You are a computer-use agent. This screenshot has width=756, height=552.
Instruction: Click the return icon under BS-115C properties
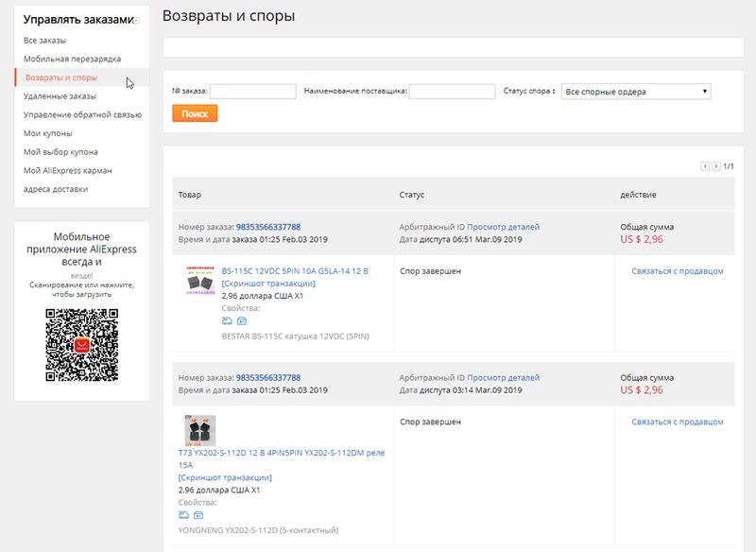point(240,320)
